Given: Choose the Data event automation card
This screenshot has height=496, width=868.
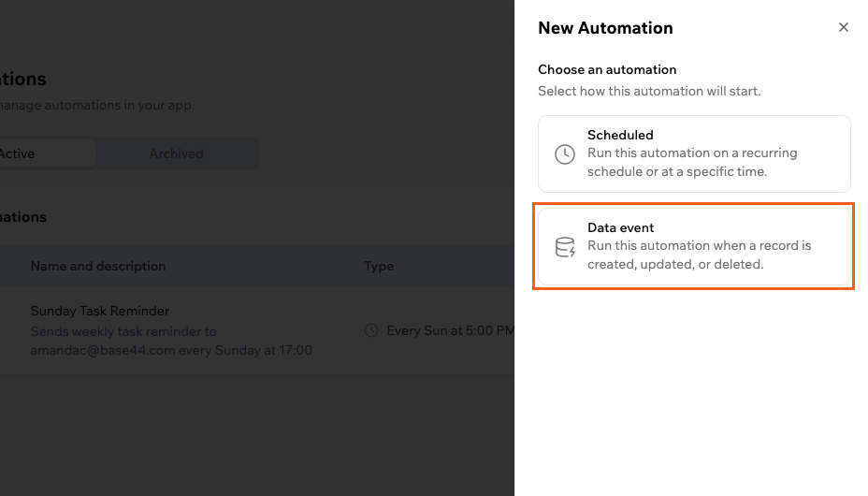Looking at the screenshot, I should 694,246.
